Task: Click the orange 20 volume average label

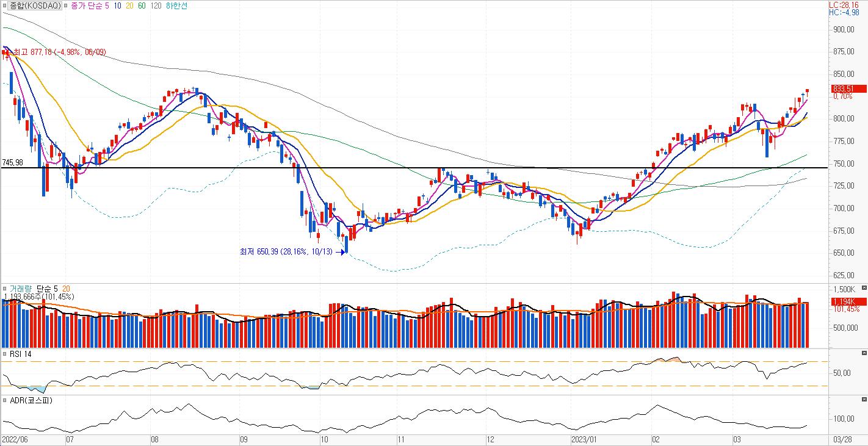Action: click(x=66, y=289)
